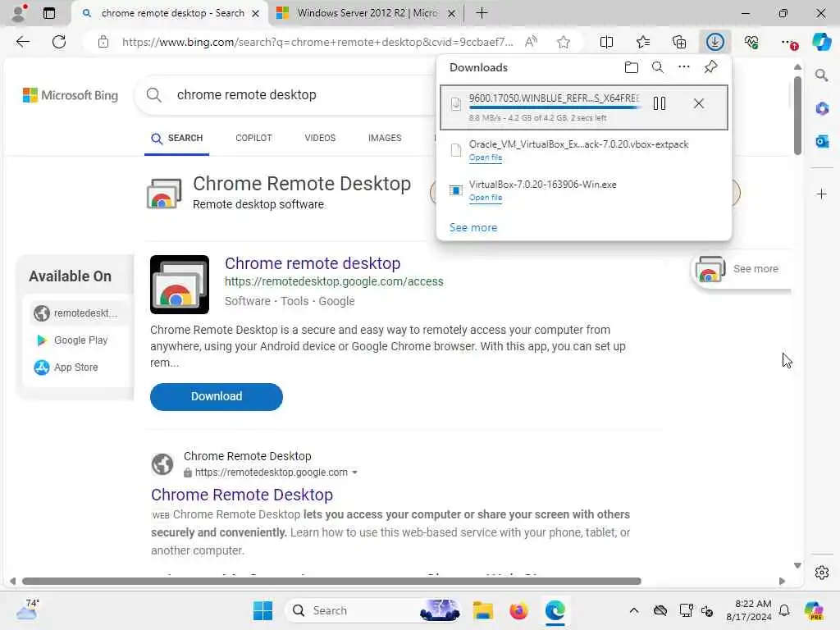
Task: Open the Copilot sidebar icon
Action: [x=822, y=42]
